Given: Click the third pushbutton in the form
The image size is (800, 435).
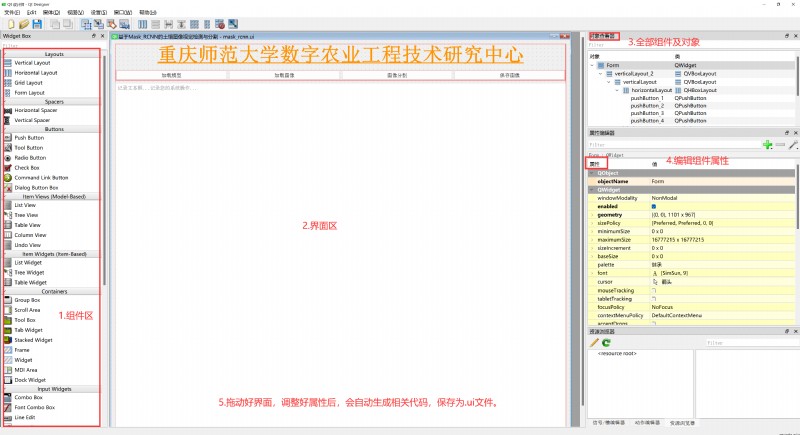Looking at the screenshot, I should pos(397,75).
